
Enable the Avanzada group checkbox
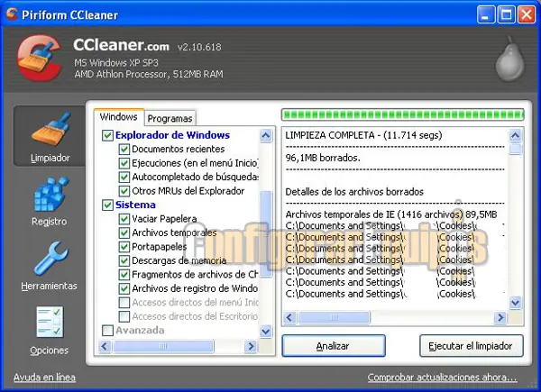pyautogui.click(x=107, y=331)
